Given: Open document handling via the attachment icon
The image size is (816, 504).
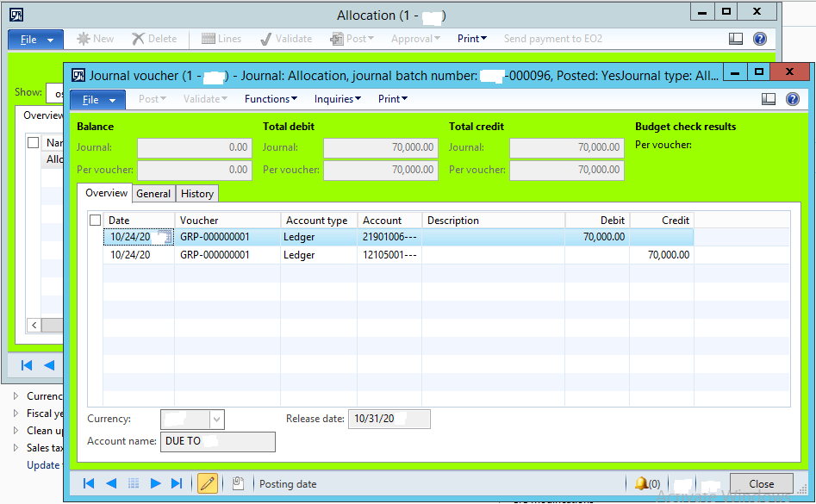Looking at the screenshot, I should pyautogui.click(x=238, y=483).
